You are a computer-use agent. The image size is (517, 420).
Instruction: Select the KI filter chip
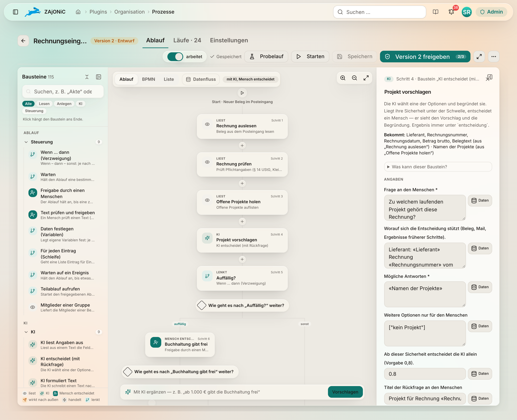point(81,104)
